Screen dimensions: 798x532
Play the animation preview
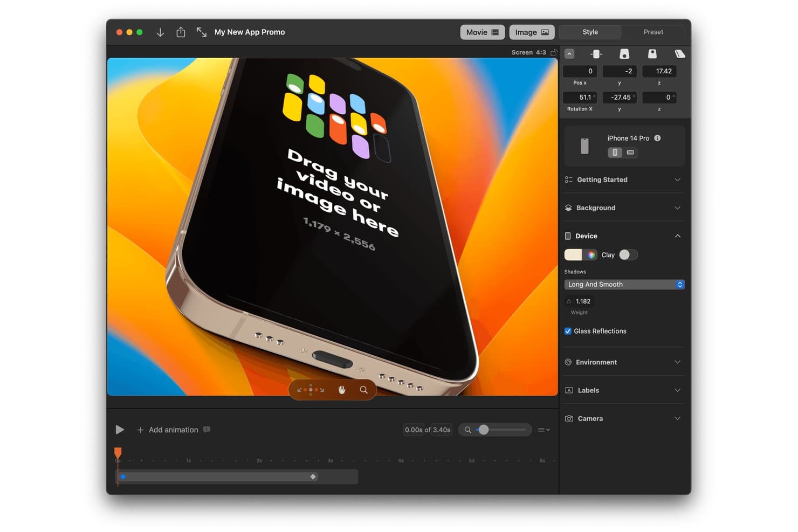[x=120, y=430]
